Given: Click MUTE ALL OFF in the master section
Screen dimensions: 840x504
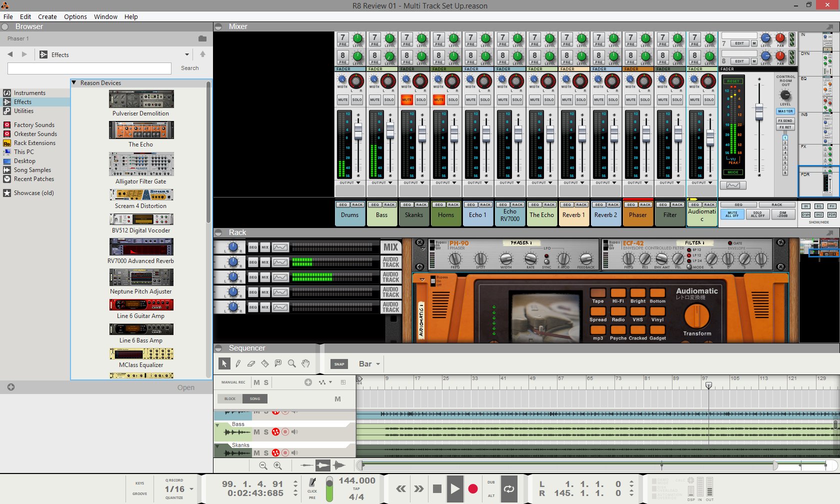Looking at the screenshot, I should (732, 214).
